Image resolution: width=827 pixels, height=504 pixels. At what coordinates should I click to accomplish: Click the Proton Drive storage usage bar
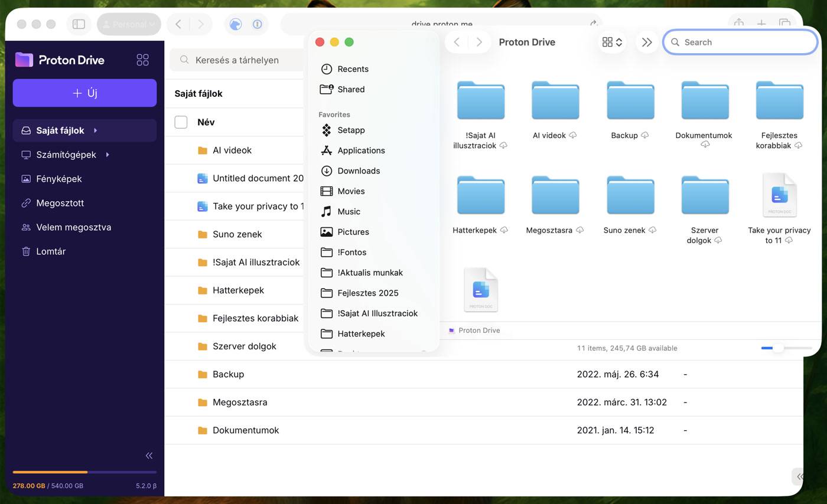click(x=84, y=472)
